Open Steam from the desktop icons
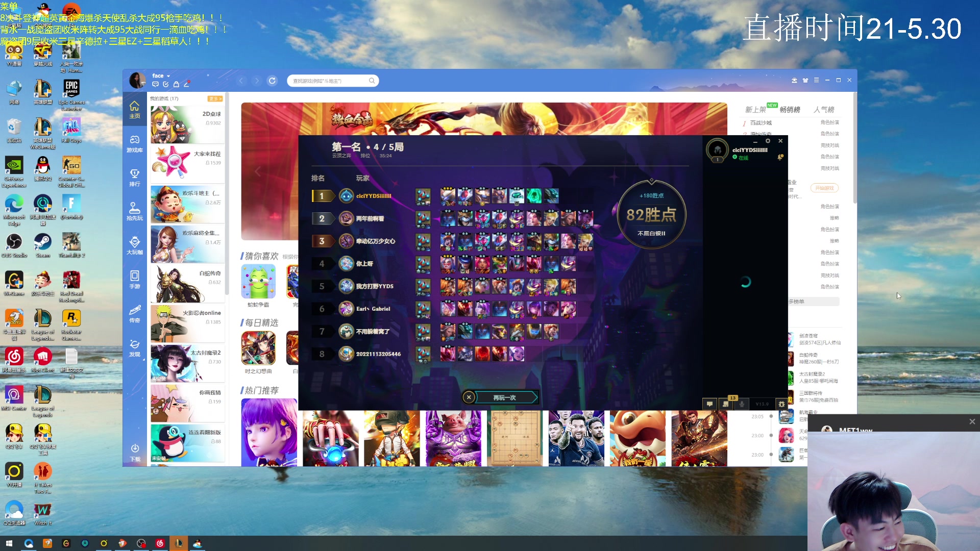 [43, 245]
